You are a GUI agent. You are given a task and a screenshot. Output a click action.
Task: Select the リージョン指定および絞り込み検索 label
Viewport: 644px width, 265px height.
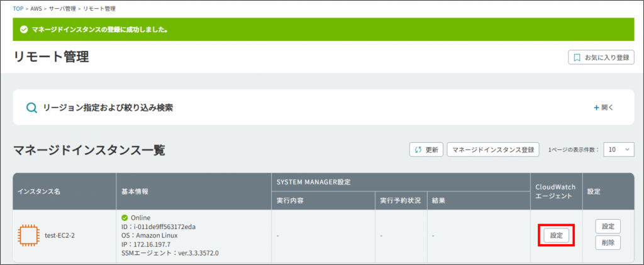(108, 108)
